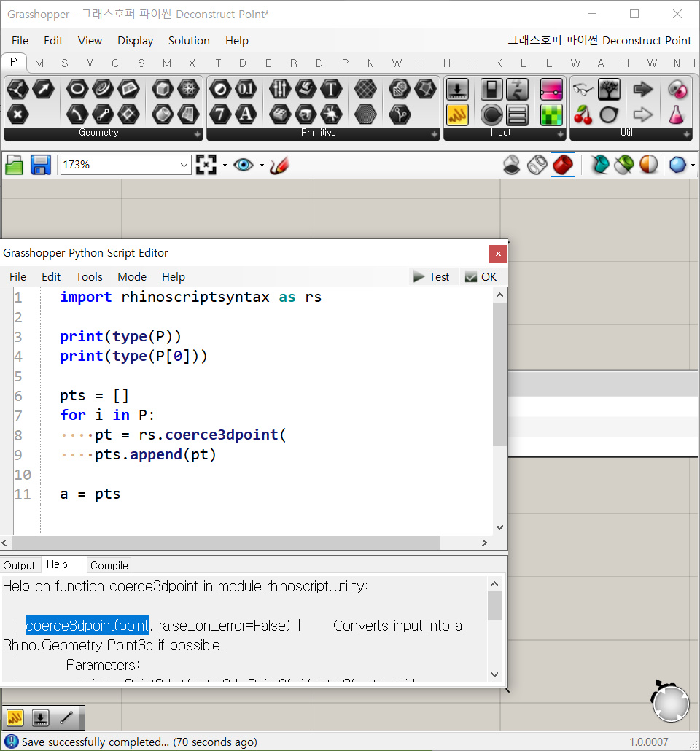The image size is (700, 751).
Task: Click the dark arrow icon in Util
Action: (642, 89)
